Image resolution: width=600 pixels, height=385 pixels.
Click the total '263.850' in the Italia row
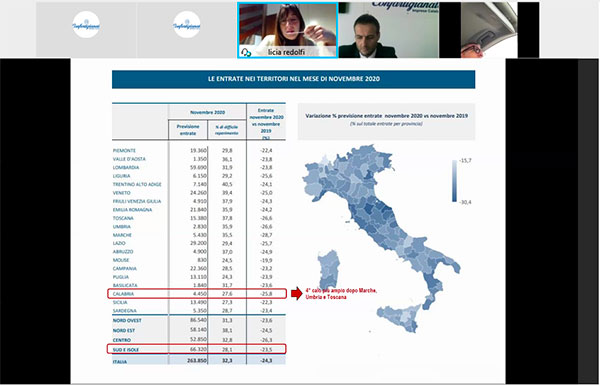click(x=197, y=360)
